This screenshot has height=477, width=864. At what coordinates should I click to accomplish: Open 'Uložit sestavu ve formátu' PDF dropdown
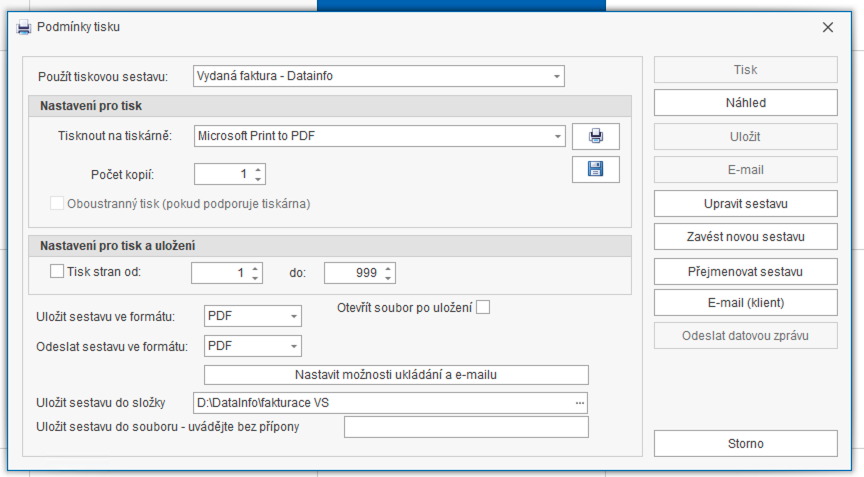pos(293,317)
